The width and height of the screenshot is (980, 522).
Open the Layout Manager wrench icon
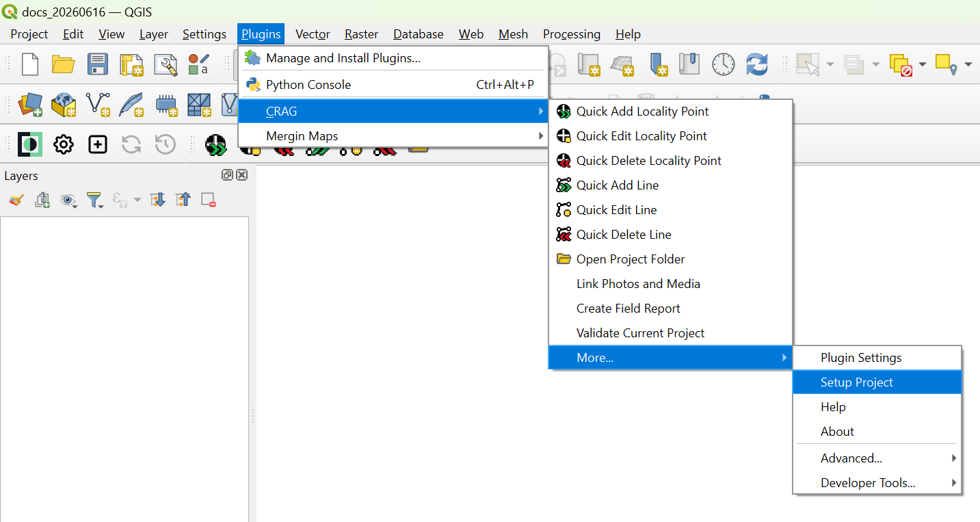(165, 64)
